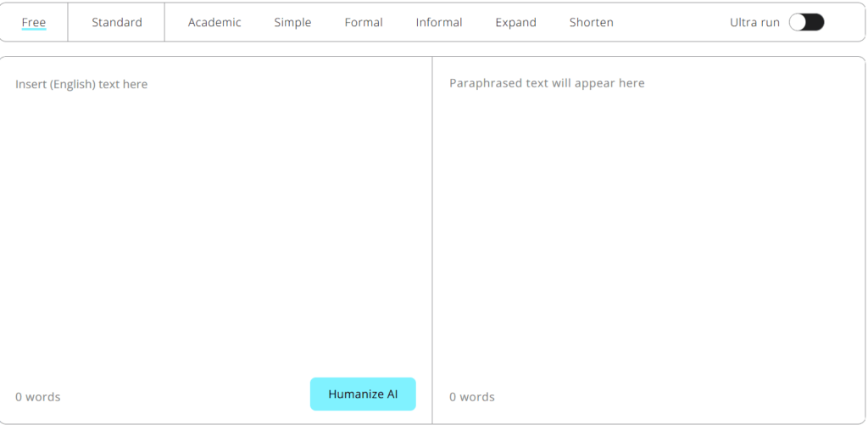Toggle the Ultra run switch
Image resolution: width=868 pixels, height=425 pixels.
pos(806,22)
